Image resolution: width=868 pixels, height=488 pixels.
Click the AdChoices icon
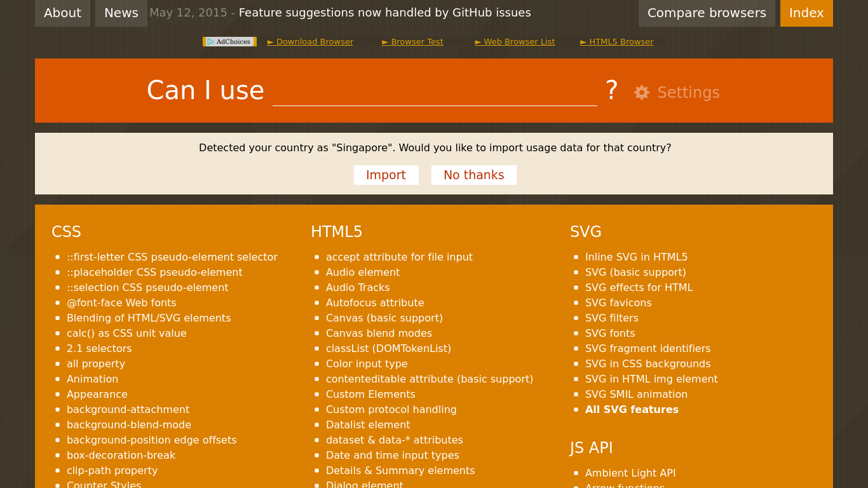tap(210, 41)
